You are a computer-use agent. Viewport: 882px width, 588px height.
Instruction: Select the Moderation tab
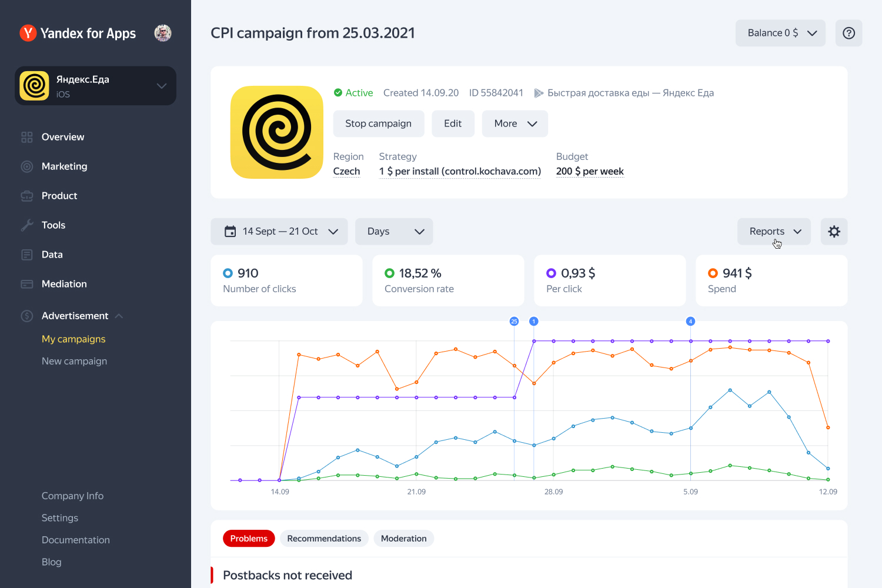(x=403, y=539)
